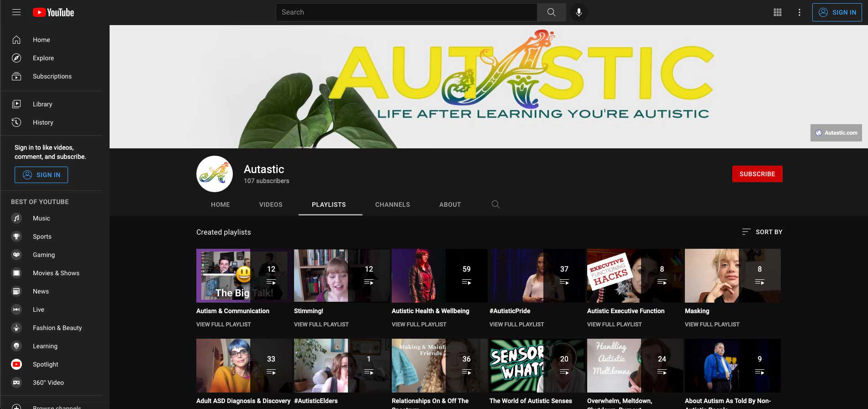
Task: Click The World of Autistic Senses title
Action: pos(531,401)
